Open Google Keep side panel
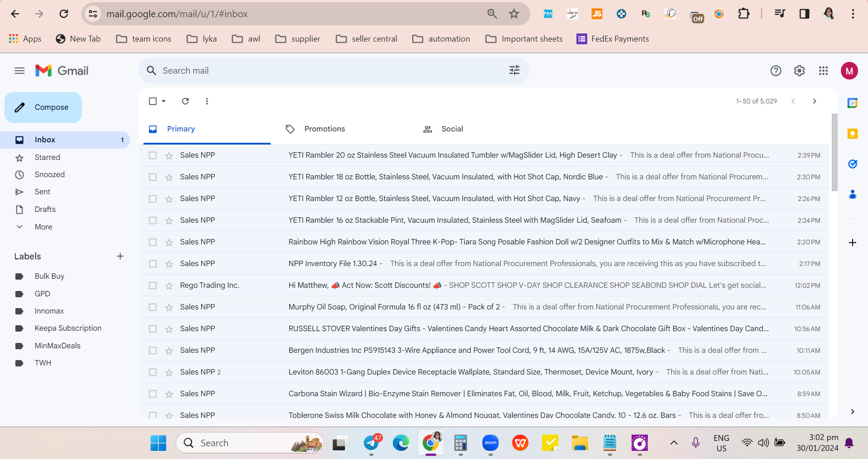The width and height of the screenshot is (868, 459). (x=853, y=134)
